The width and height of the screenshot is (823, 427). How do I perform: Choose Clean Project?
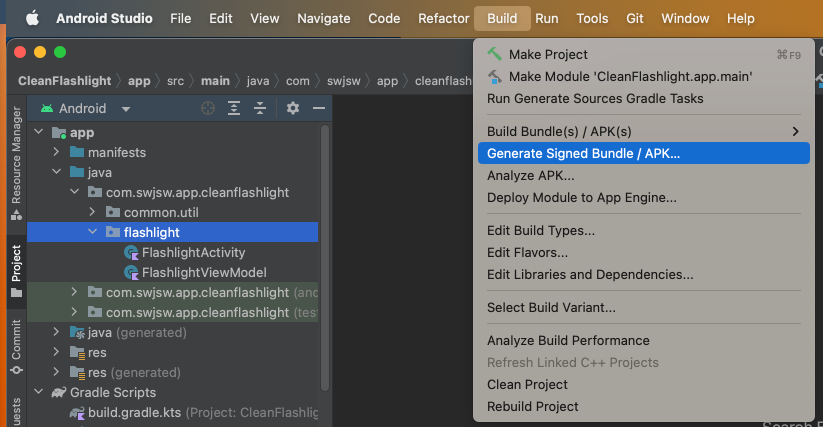(x=643, y=385)
